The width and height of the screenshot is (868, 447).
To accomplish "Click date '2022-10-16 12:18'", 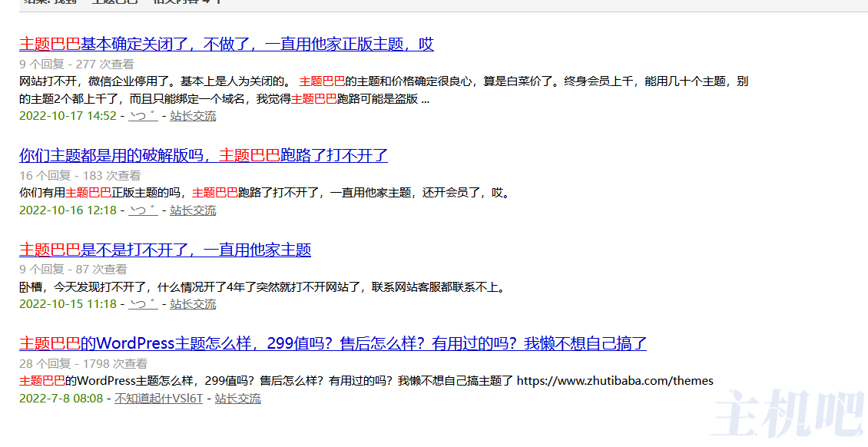I will 68,210.
